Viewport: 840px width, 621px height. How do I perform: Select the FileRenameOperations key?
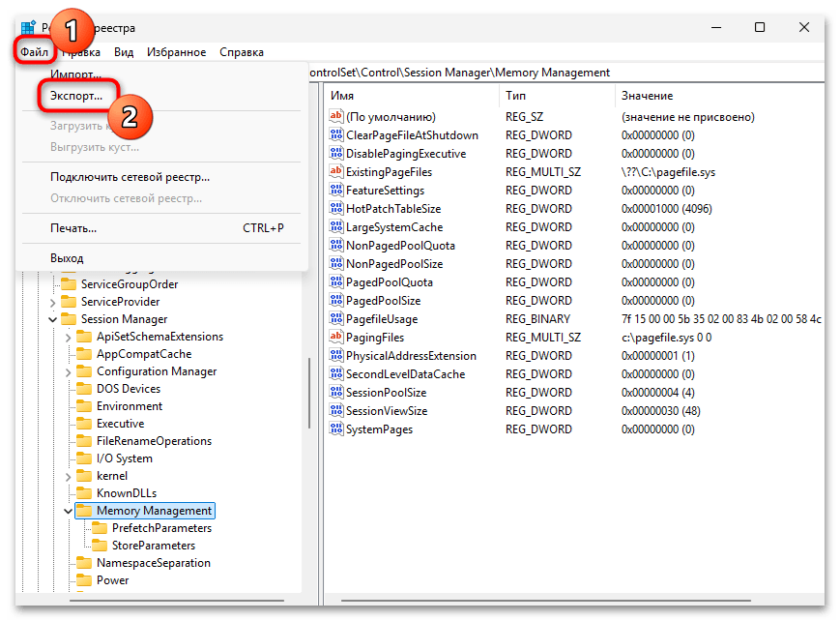pyautogui.click(x=155, y=441)
